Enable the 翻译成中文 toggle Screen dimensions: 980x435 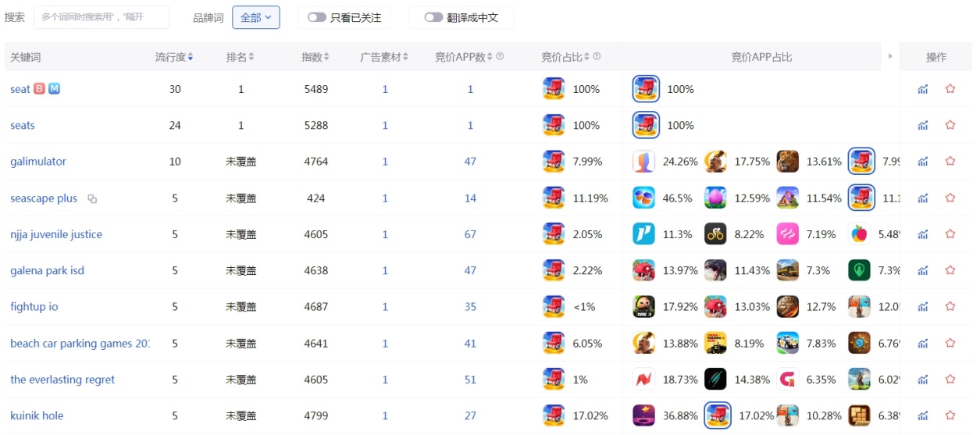click(433, 17)
